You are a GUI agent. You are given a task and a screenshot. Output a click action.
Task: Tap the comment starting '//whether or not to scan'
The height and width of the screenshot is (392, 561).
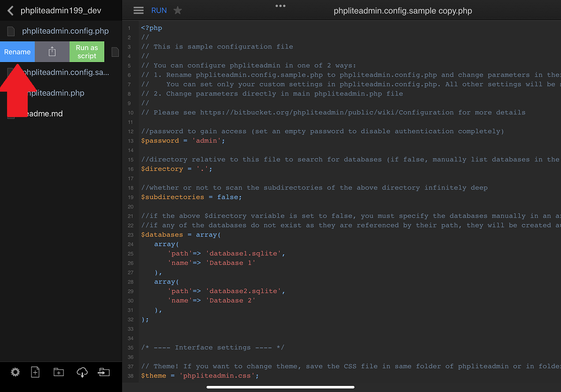click(x=314, y=188)
